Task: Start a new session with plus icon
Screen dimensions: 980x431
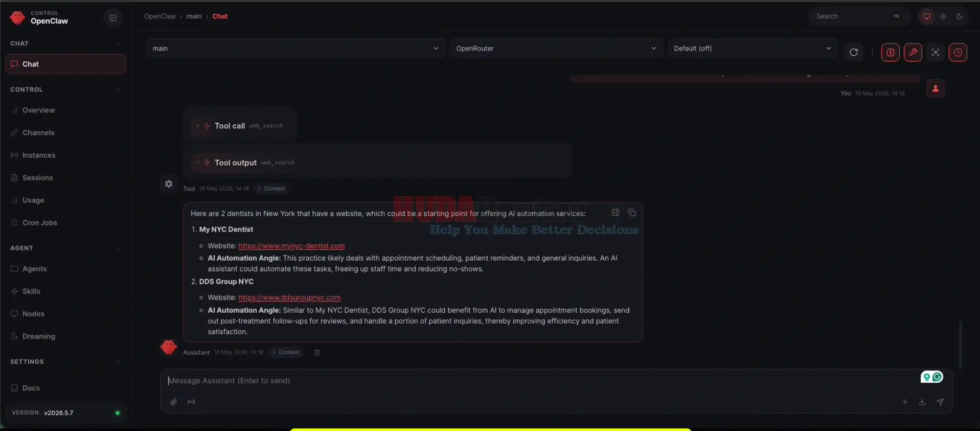Action: [x=905, y=402]
